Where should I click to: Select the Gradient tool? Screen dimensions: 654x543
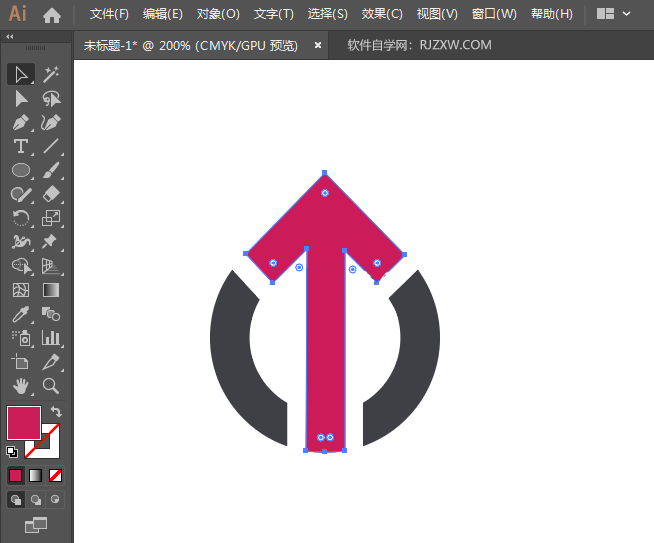coord(51,290)
